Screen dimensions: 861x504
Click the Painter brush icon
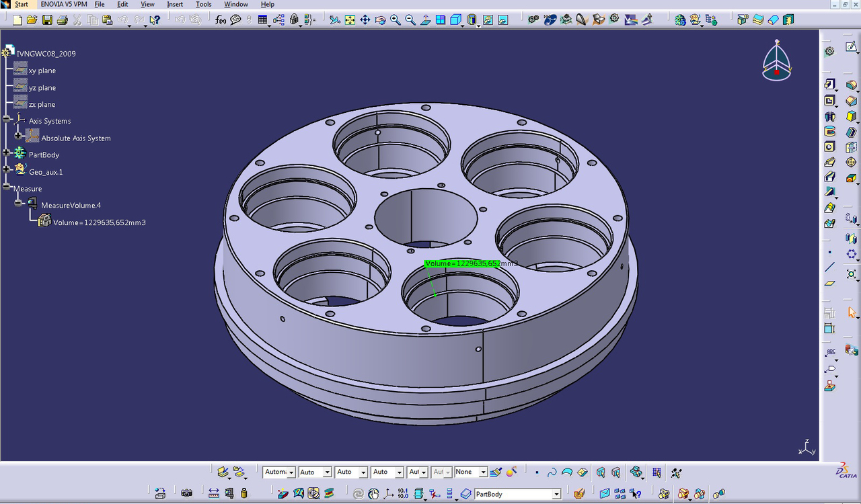(x=496, y=472)
